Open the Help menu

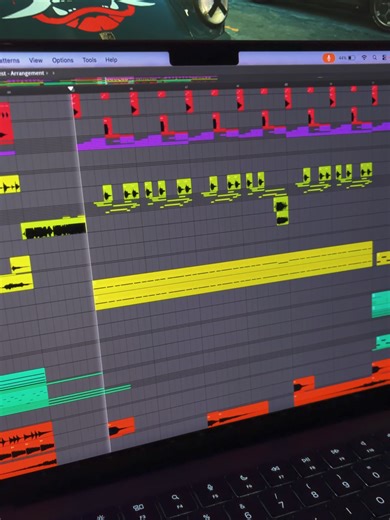coord(111,60)
